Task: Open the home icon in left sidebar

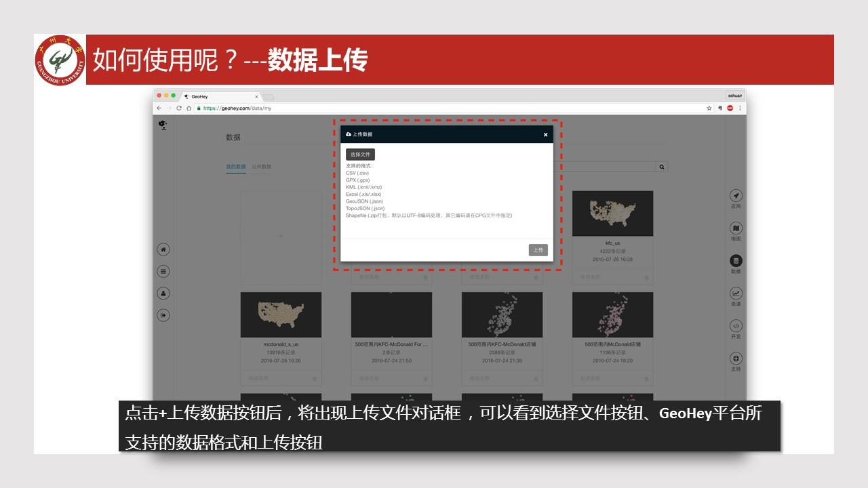Action: point(163,249)
